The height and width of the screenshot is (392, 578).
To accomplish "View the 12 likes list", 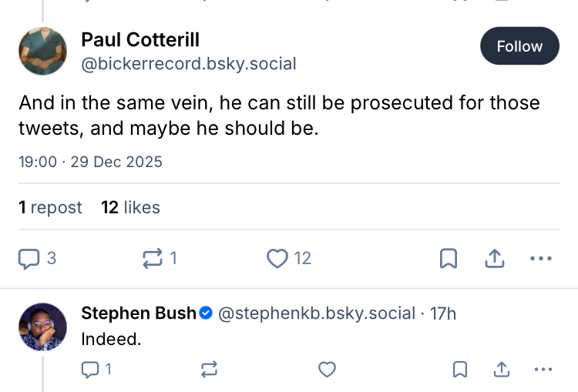I will tap(130, 207).
